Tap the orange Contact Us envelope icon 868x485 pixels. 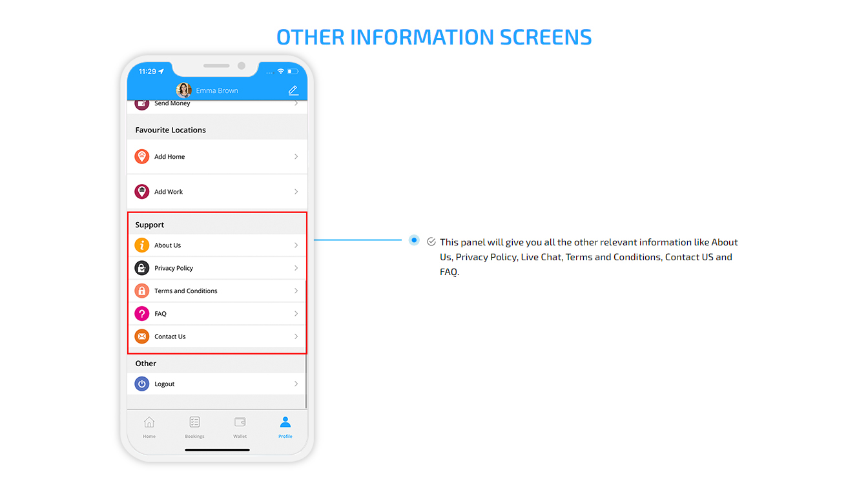tap(142, 336)
